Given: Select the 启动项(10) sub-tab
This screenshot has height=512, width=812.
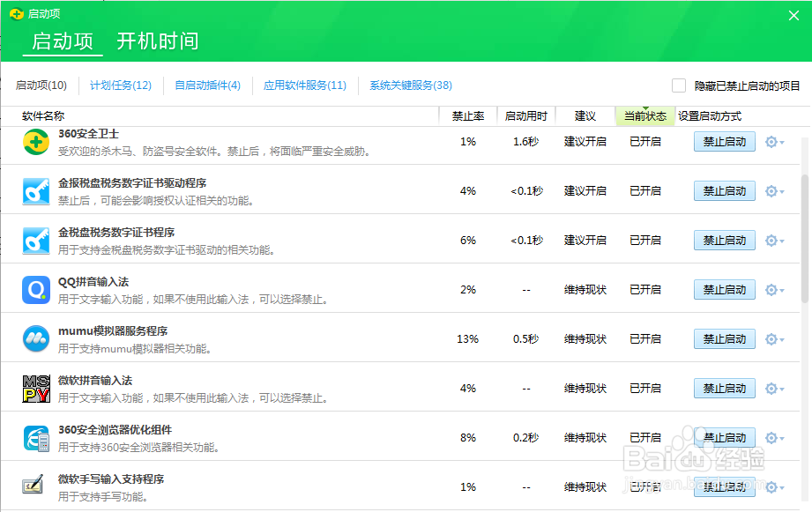Looking at the screenshot, I should [41, 85].
